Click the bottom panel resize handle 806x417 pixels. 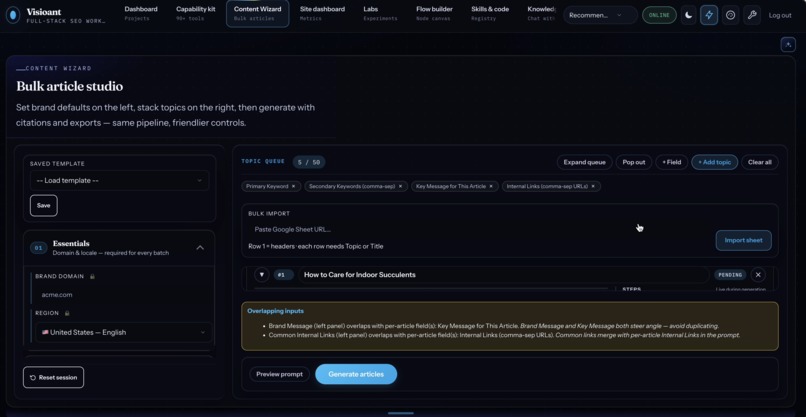pyautogui.click(x=400, y=413)
